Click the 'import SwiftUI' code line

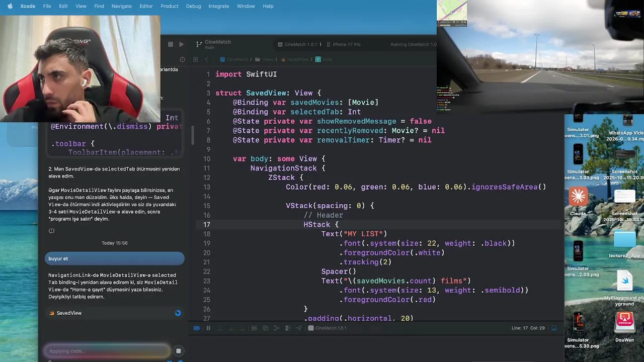(x=246, y=74)
